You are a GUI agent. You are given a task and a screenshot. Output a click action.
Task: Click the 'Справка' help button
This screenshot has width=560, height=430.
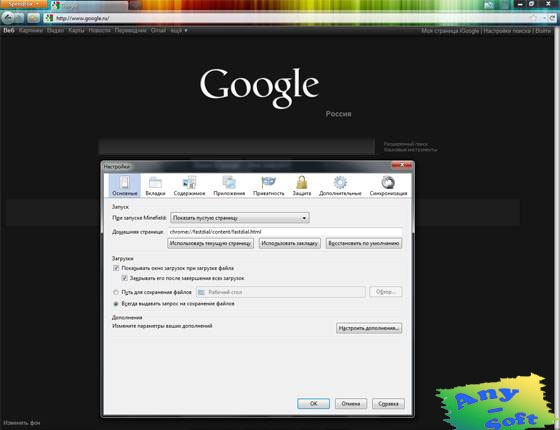click(x=388, y=404)
